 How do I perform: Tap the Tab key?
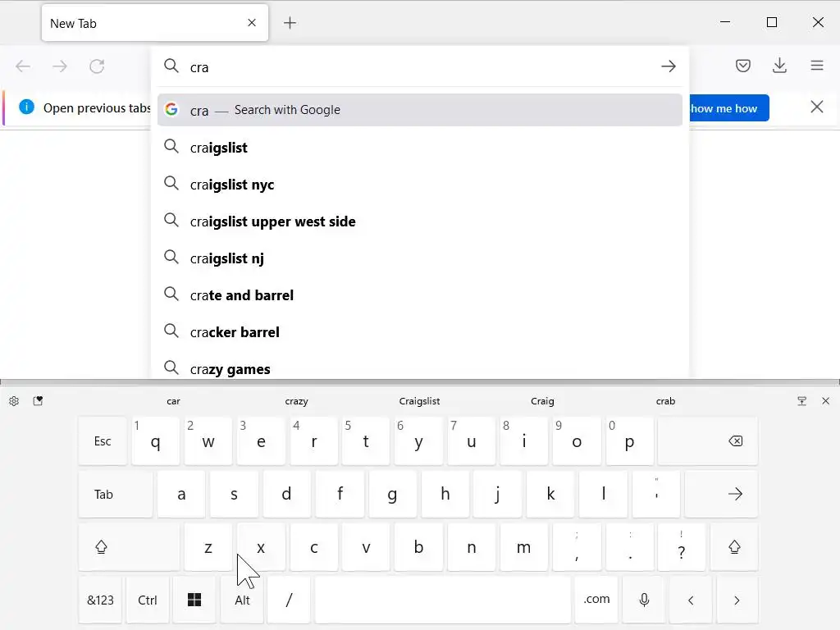click(x=115, y=494)
